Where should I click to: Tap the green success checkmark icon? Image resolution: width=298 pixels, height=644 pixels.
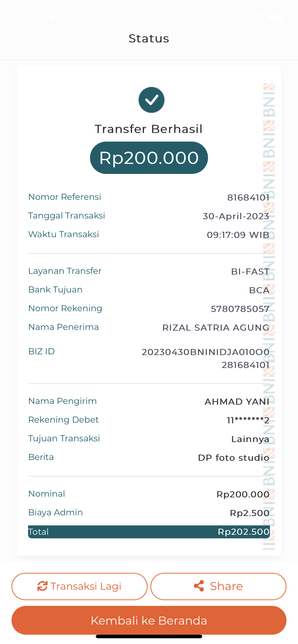coord(152,100)
